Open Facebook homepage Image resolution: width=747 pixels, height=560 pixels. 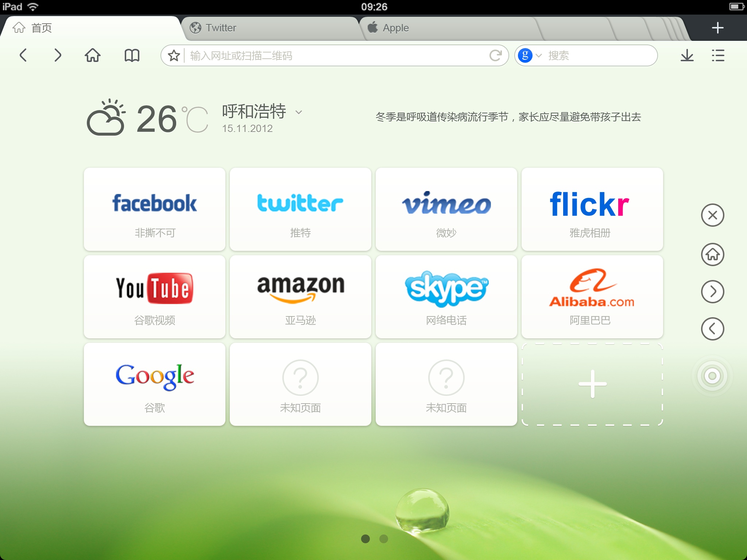(x=156, y=209)
